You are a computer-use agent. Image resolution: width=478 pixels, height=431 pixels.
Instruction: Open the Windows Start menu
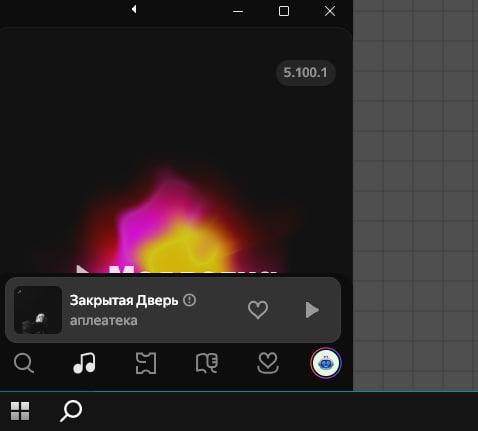pos(20,411)
